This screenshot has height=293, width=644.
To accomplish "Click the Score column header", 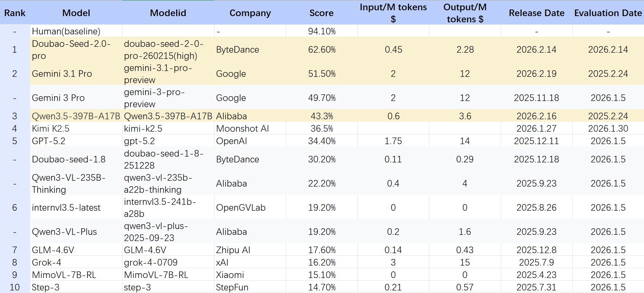I will click(321, 13).
